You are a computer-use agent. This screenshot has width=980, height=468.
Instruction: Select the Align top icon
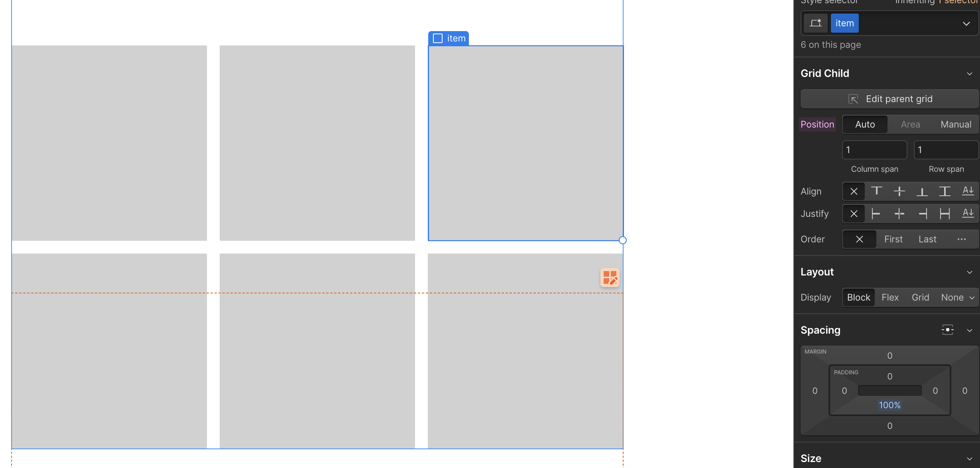[x=876, y=191]
